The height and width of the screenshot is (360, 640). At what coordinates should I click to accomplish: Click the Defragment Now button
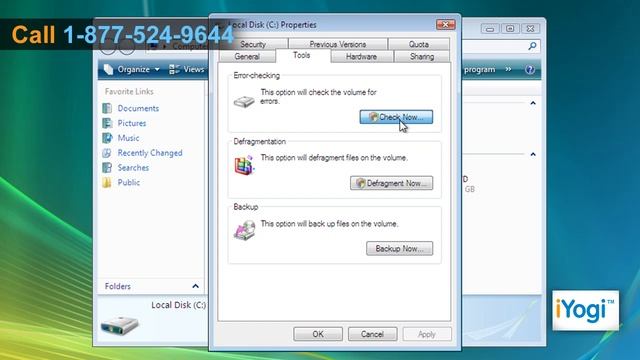pyautogui.click(x=391, y=183)
